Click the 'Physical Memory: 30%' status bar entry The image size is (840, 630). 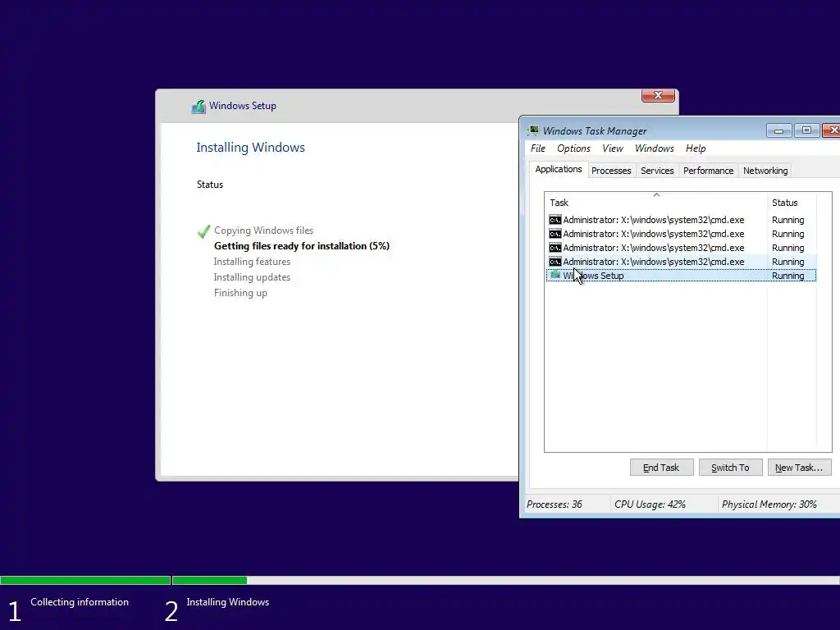point(769,504)
